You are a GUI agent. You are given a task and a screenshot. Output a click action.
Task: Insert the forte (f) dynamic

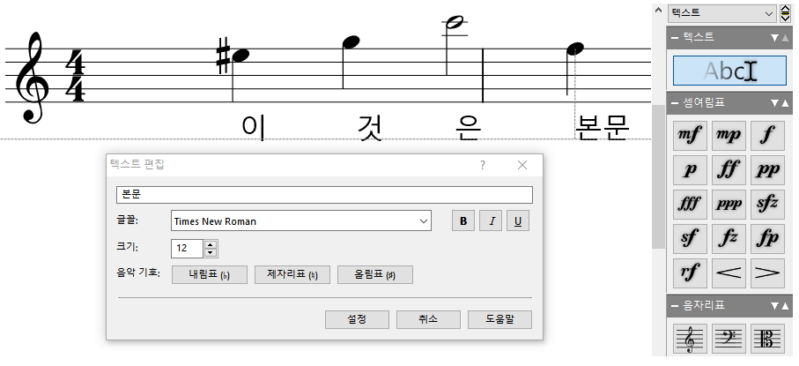(x=767, y=135)
